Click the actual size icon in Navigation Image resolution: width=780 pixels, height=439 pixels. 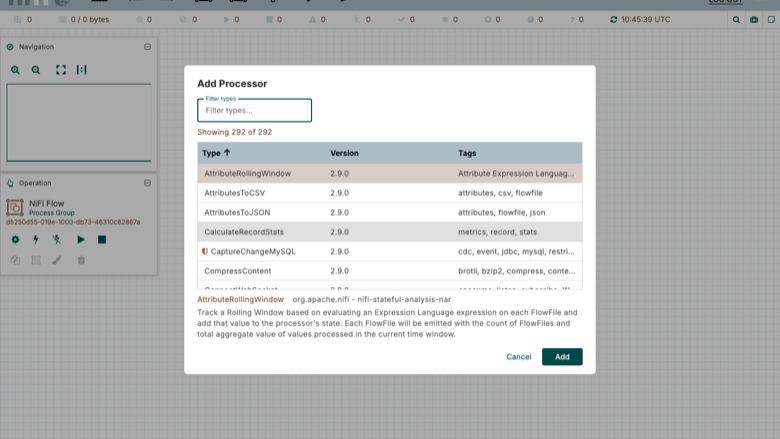point(82,70)
